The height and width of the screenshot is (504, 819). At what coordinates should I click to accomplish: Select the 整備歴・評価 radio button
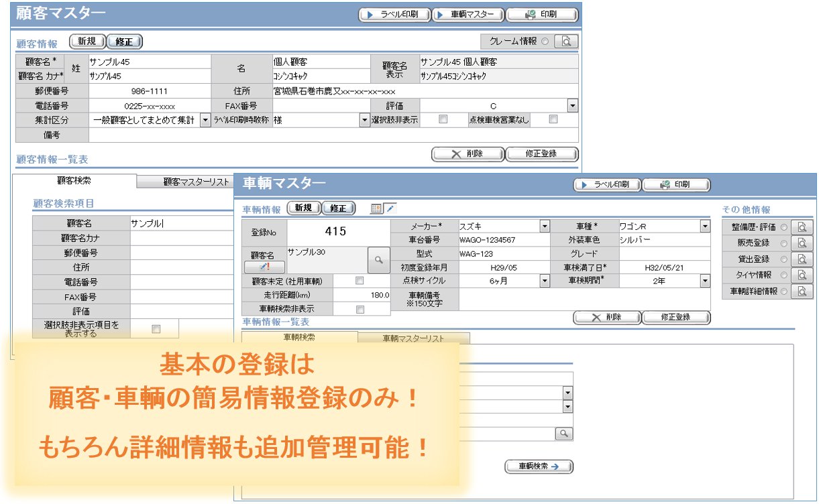pyautogui.click(x=783, y=227)
